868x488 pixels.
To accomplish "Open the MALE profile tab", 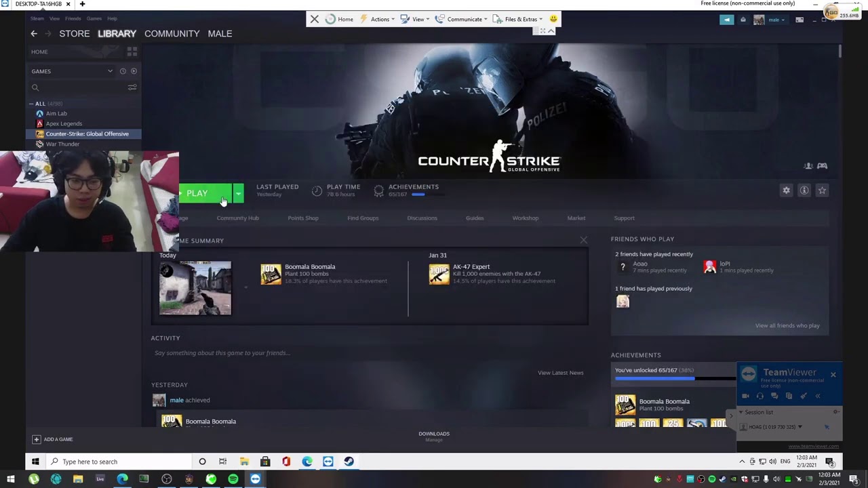I will pyautogui.click(x=220, y=34).
